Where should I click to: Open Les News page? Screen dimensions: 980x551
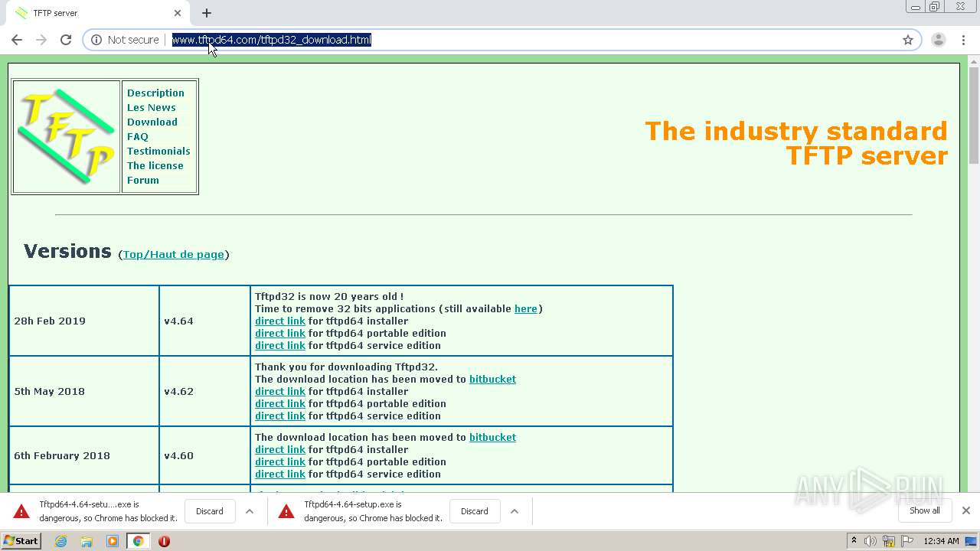(152, 107)
